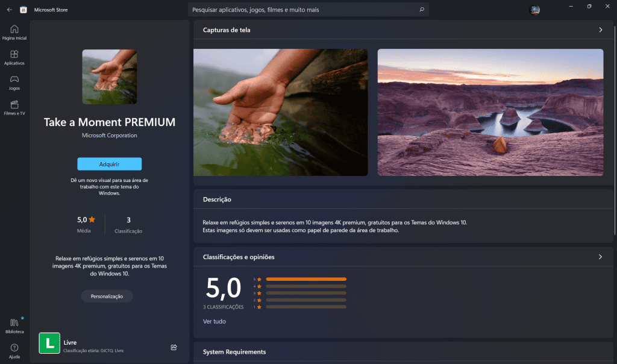
Task: Open the Biblioteca library icon
Action: point(14,326)
